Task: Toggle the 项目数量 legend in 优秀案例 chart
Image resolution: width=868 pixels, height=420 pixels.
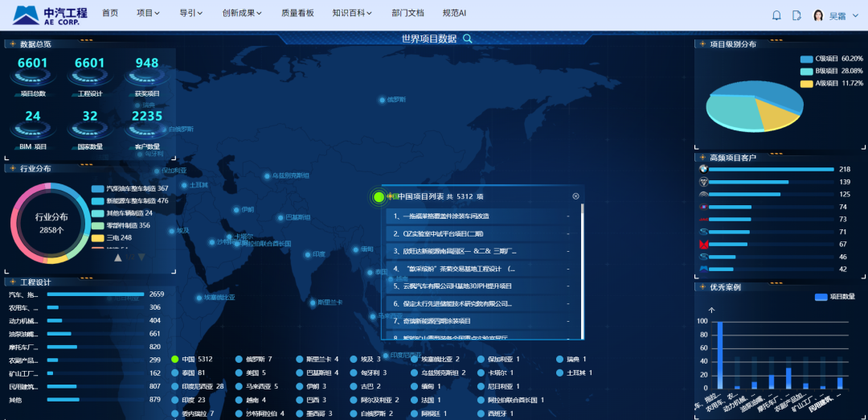Action: [x=821, y=297]
